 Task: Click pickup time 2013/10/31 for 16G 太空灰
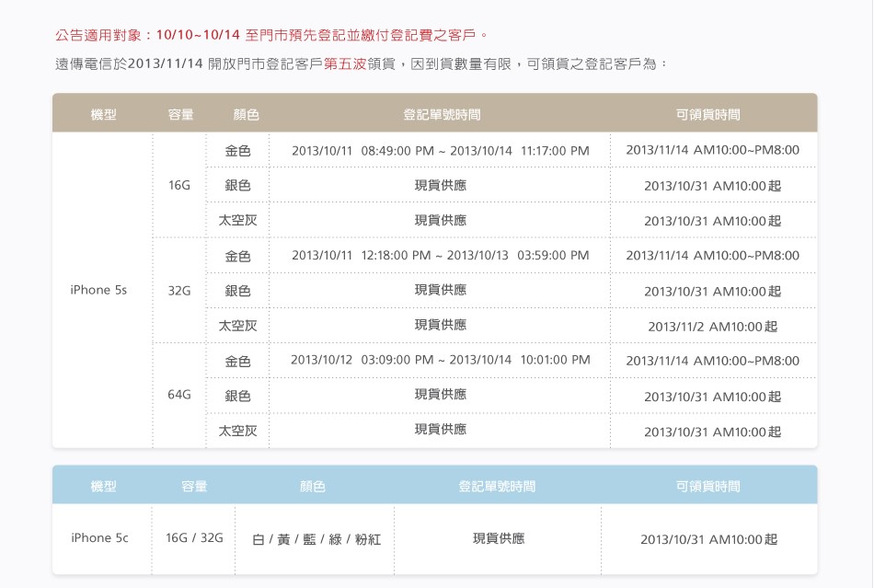(x=712, y=221)
